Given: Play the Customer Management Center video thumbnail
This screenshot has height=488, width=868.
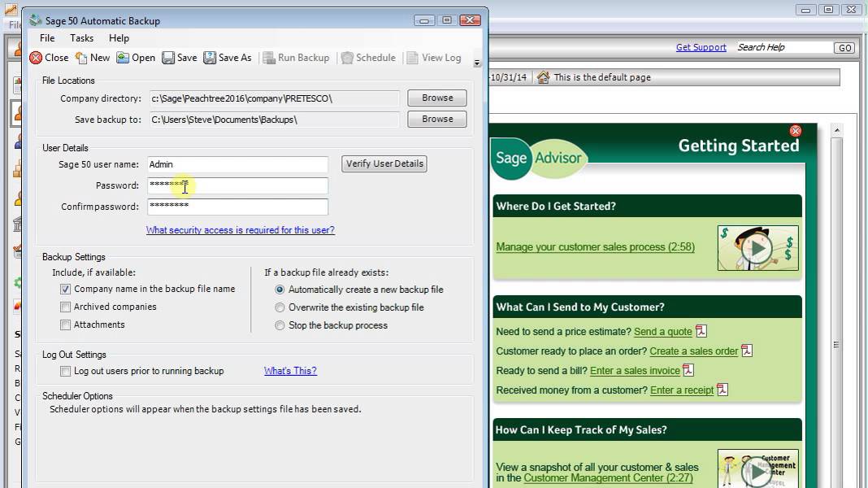Looking at the screenshot, I should pyautogui.click(x=757, y=470).
